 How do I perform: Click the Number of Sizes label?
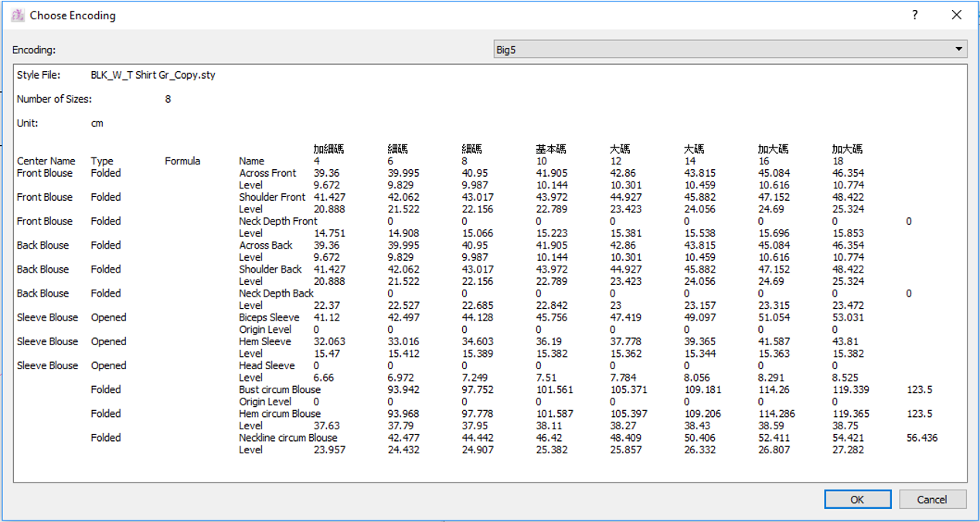click(54, 100)
